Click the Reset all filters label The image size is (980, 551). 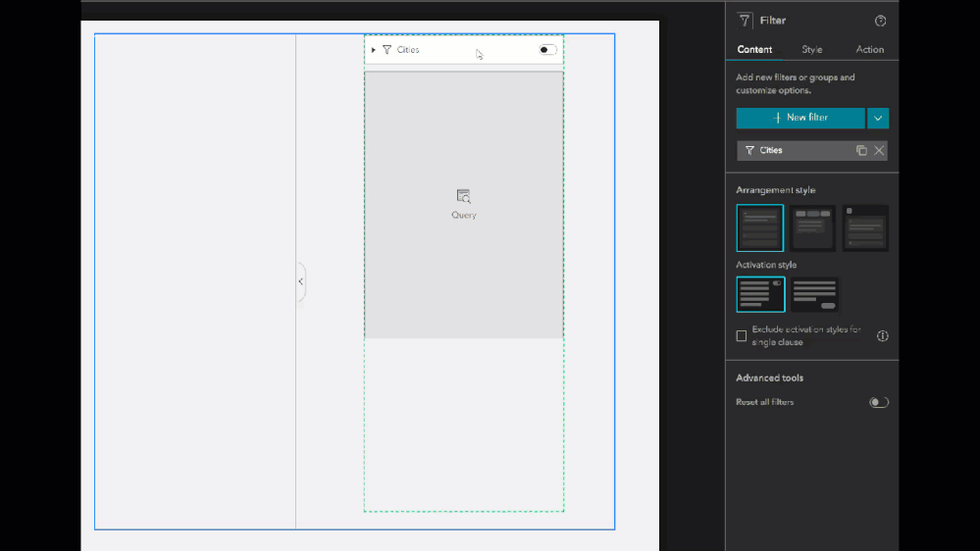click(x=764, y=402)
